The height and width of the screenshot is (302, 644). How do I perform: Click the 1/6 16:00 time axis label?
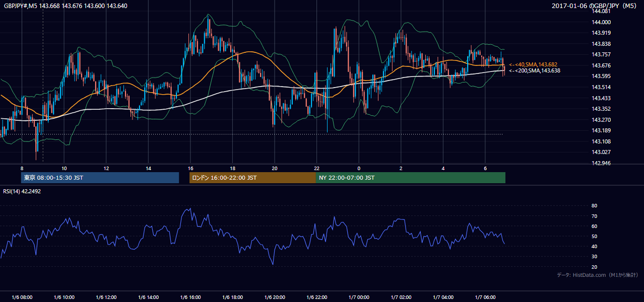point(190,297)
